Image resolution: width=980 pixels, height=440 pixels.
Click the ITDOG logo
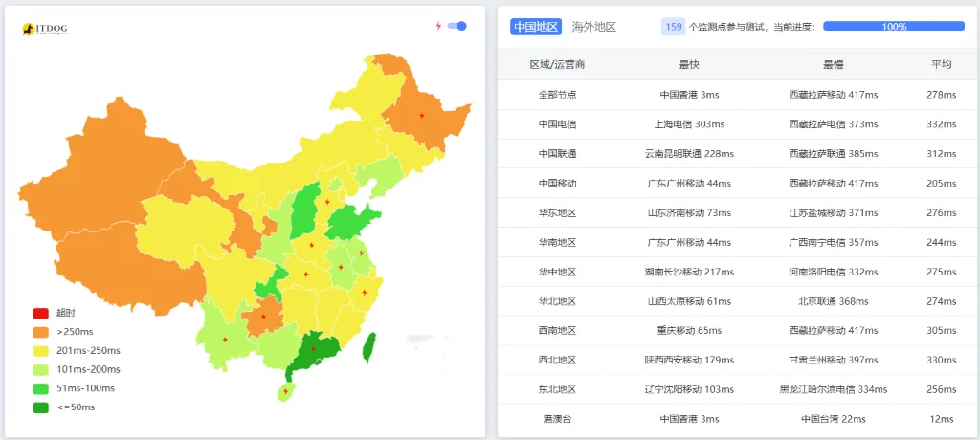(44, 29)
